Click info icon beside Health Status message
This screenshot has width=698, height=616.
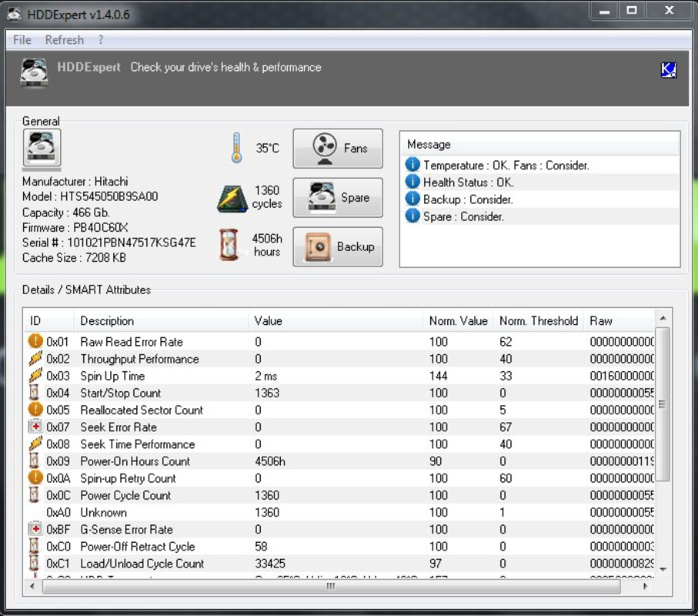pos(412,182)
